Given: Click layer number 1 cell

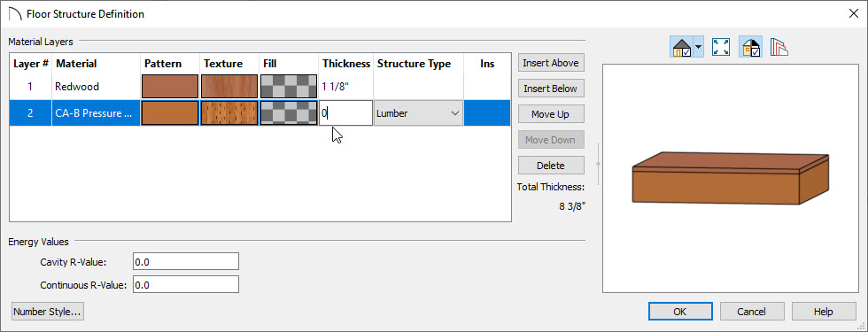Looking at the screenshot, I should click(x=30, y=87).
